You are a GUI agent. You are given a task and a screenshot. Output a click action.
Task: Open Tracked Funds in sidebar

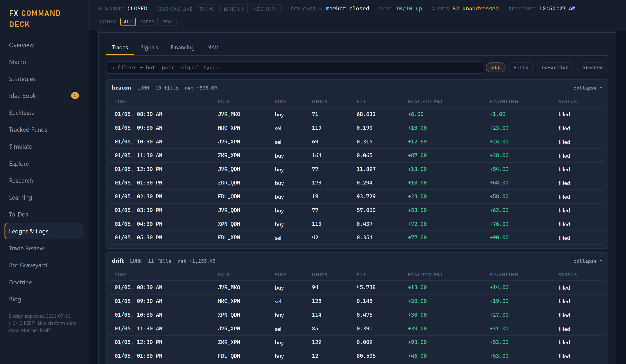point(44,130)
